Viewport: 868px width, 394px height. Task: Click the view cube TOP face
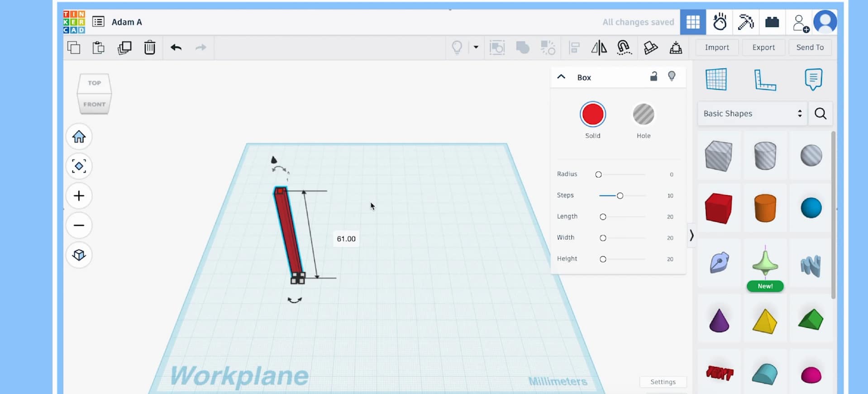pyautogui.click(x=94, y=83)
